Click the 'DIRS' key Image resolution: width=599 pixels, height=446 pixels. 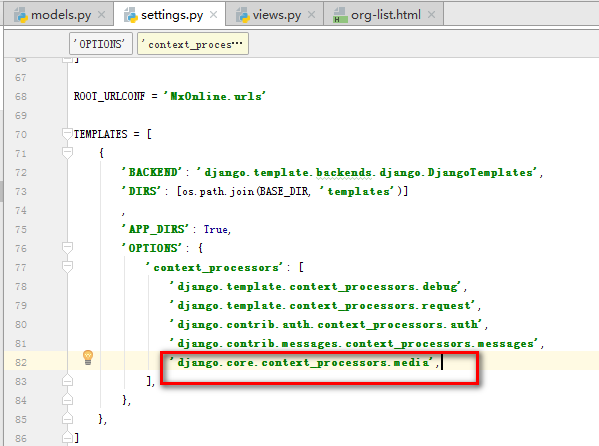tap(141, 191)
